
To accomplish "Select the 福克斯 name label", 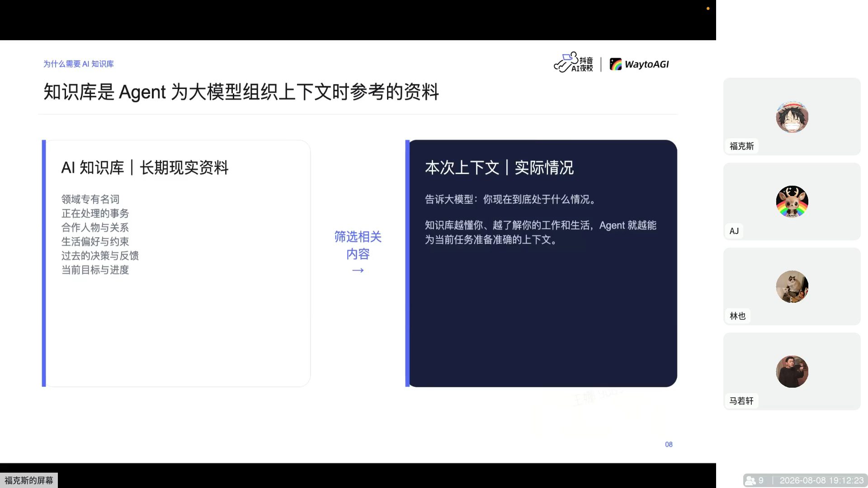I will [742, 146].
